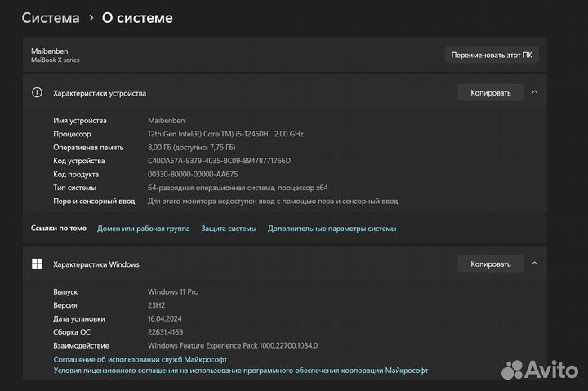Select the Имя устройства label

[x=80, y=120]
